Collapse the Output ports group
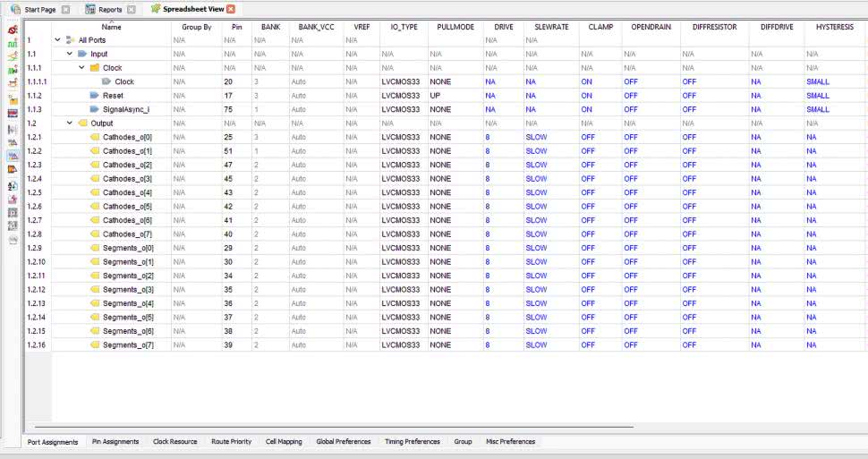Screen dimensions: 868x459 pos(70,123)
